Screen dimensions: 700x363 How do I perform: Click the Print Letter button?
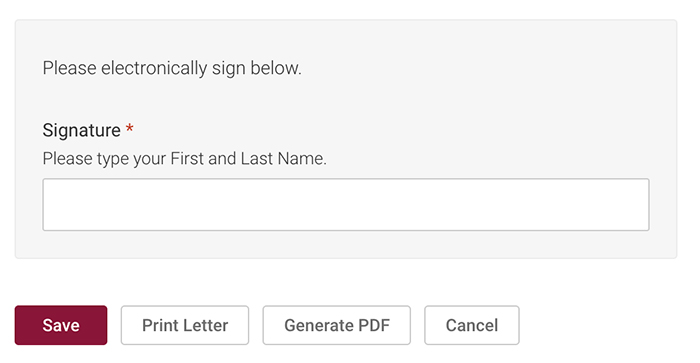[185, 325]
